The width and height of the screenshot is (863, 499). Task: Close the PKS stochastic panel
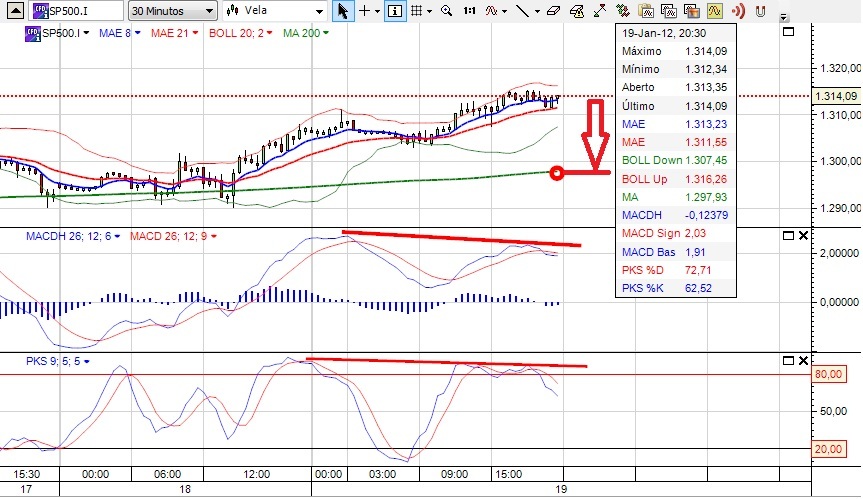pyautogui.click(x=803, y=360)
